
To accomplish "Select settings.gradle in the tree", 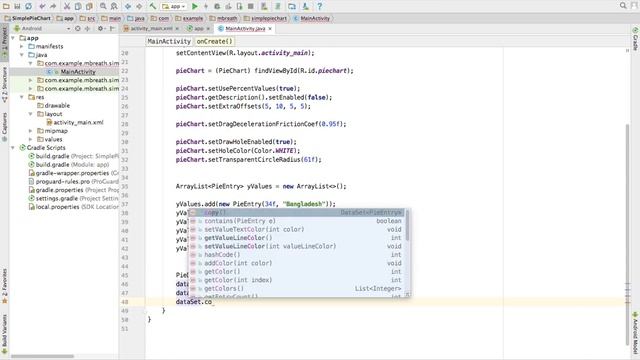I will (x=56, y=198).
